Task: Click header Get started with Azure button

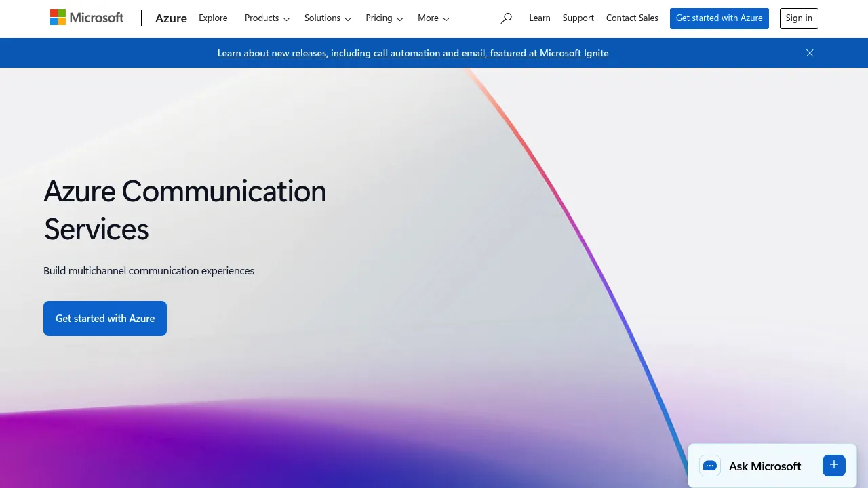Action: [x=719, y=18]
